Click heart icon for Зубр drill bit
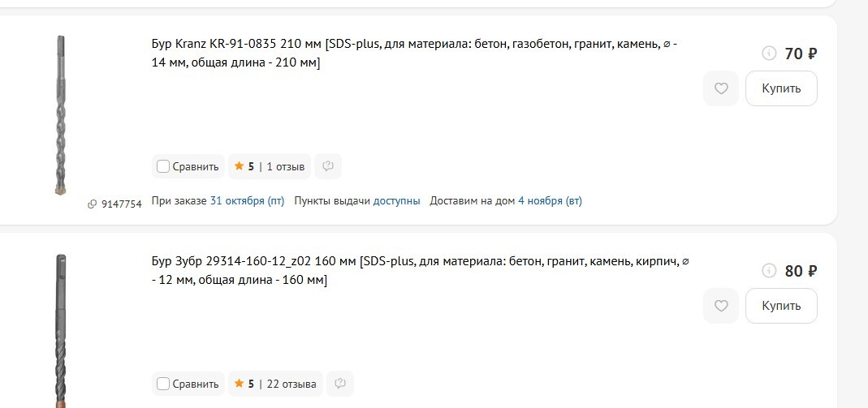The height and width of the screenshot is (408, 868). pyautogui.click(x=721, y=306)
